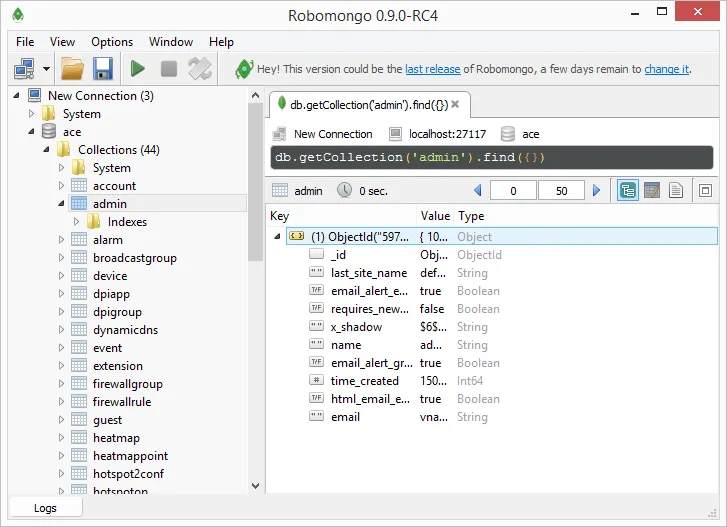Viewport: 727px width, 527px height.
Task: Switch to tree view mode
Action: click(628, 190)
